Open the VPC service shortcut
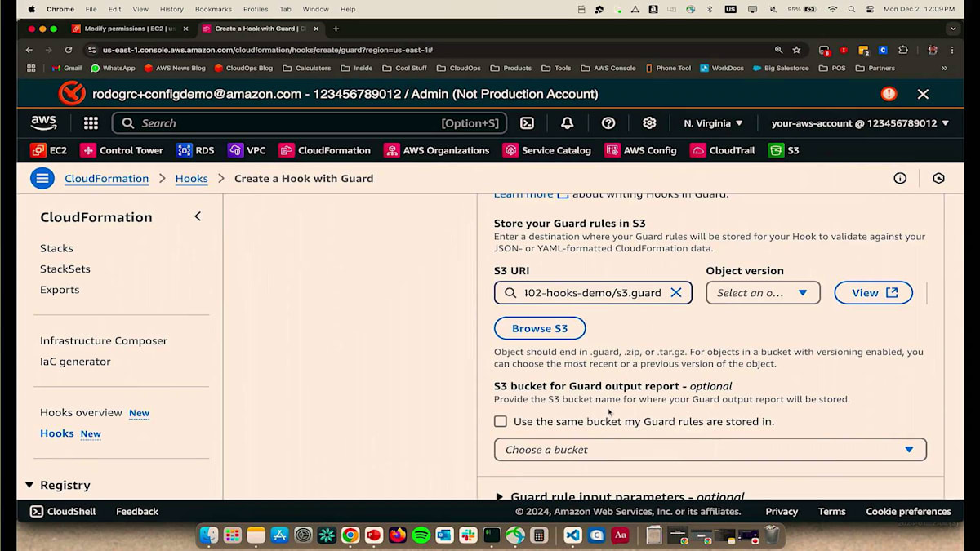This screenshot has height=551, width=980. 247,150
